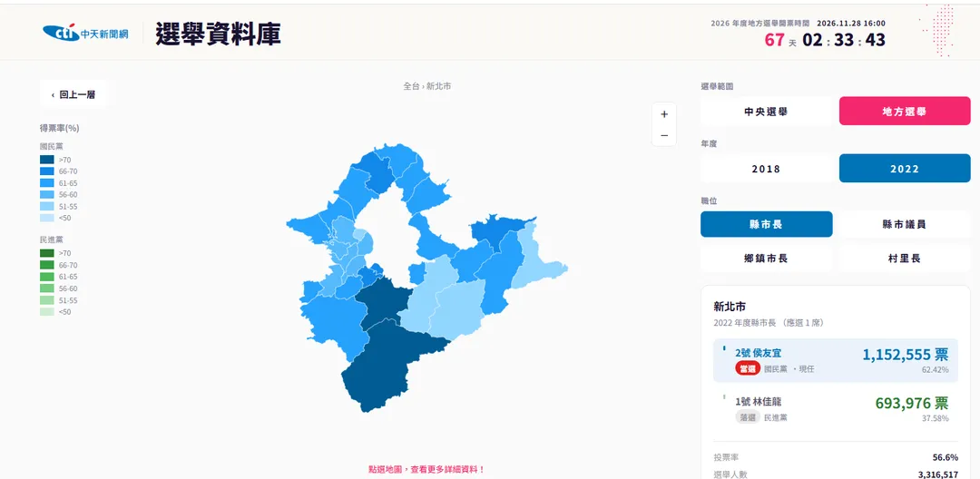Select 地方選舉 election scope
The height and width of the screenshot is (479, 980).
905,112
